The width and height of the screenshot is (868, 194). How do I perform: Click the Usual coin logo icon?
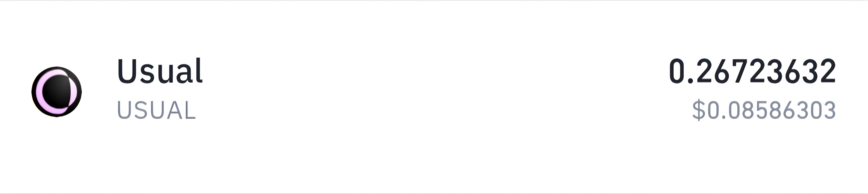pos(57,92)
